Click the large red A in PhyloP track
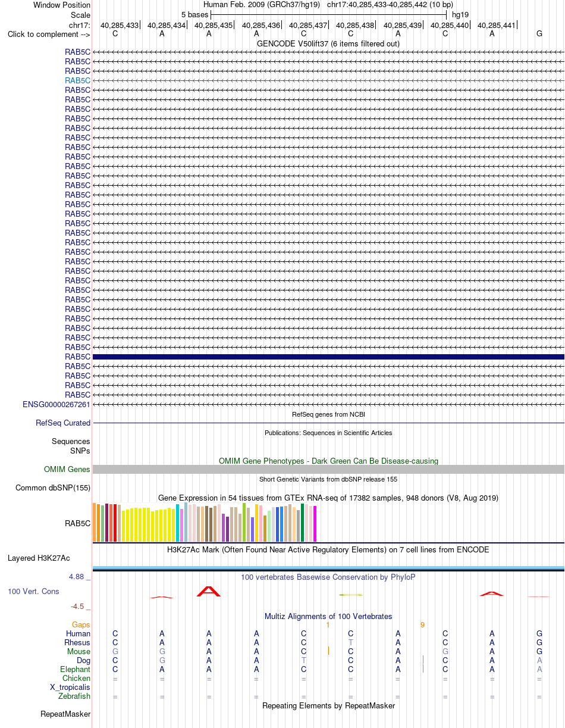565x728 pixels. click(x=209, y=592)
